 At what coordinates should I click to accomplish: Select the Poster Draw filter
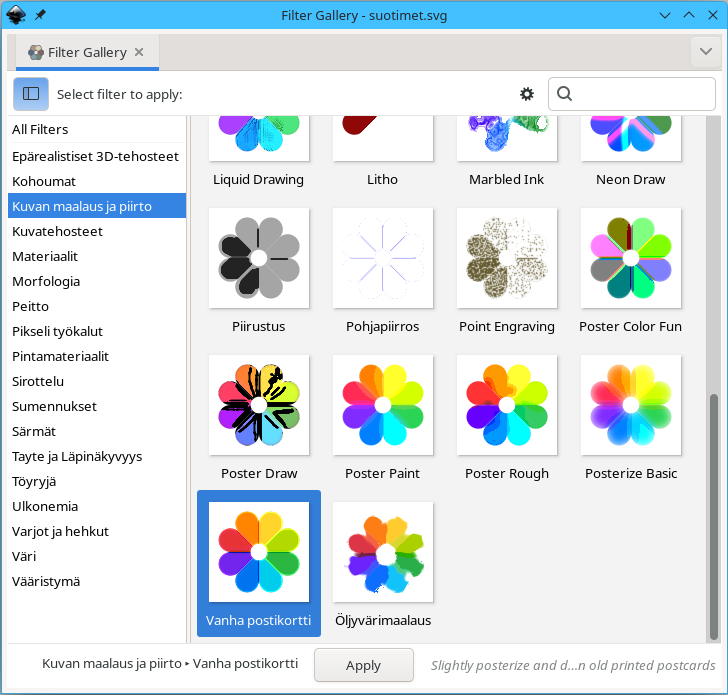[x=259, y=405]
